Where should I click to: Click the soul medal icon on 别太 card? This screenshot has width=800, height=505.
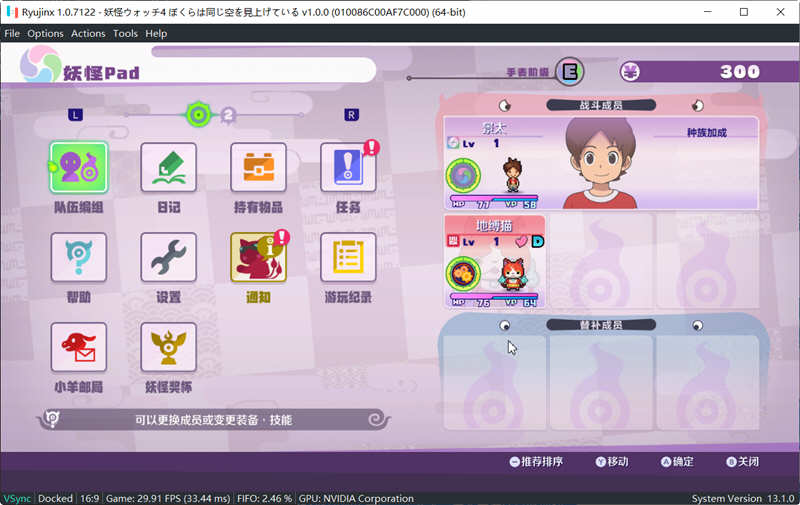[463, 175]
